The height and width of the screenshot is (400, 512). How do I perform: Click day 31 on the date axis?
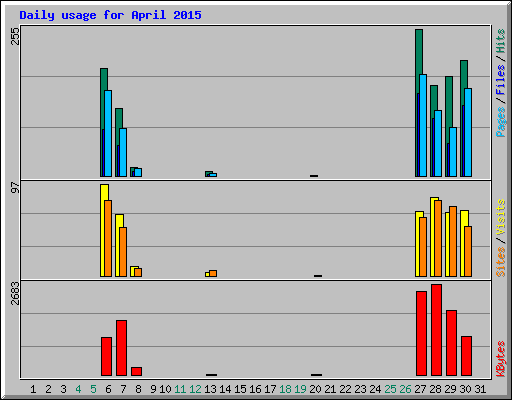pyautogui.click(x=480, y=389)
